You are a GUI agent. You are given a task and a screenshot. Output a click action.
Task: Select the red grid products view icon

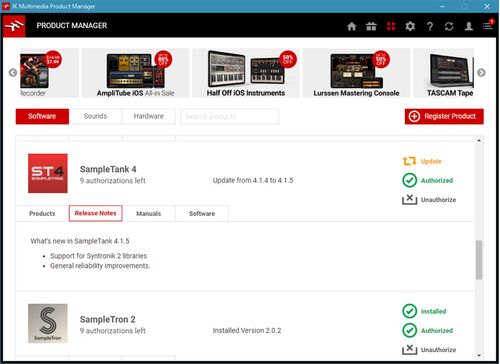(391, 26)
